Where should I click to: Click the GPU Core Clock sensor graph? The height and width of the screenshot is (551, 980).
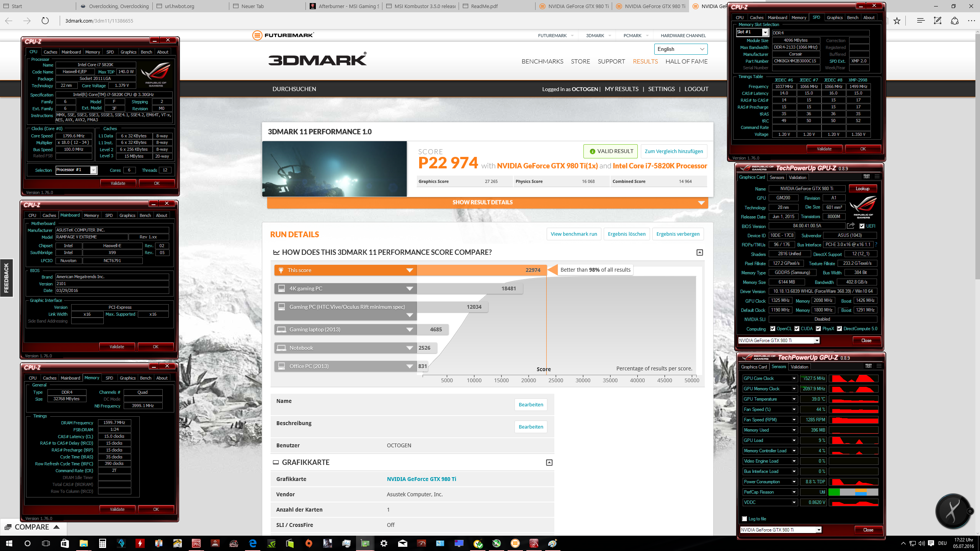[853, 378]
